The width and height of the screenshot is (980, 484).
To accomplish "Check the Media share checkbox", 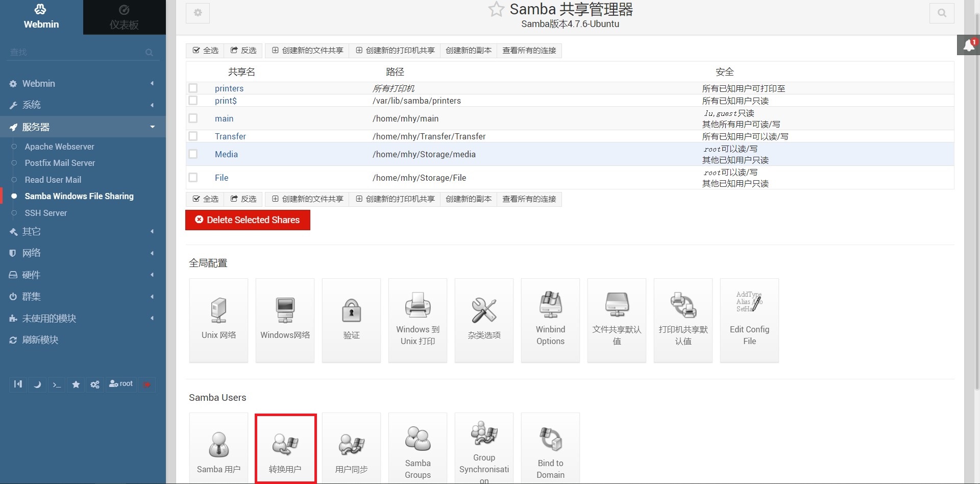I will (193, 154).
